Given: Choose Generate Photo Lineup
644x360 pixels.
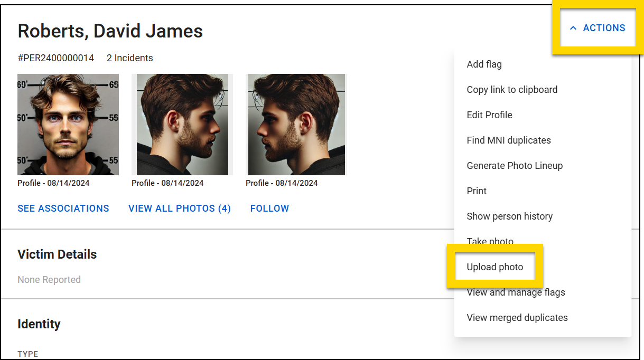Looking at the screenshot, I should click(515, 165).
